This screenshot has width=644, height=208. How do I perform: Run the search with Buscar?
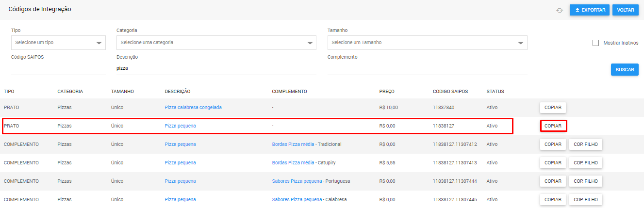click(625, 70)
